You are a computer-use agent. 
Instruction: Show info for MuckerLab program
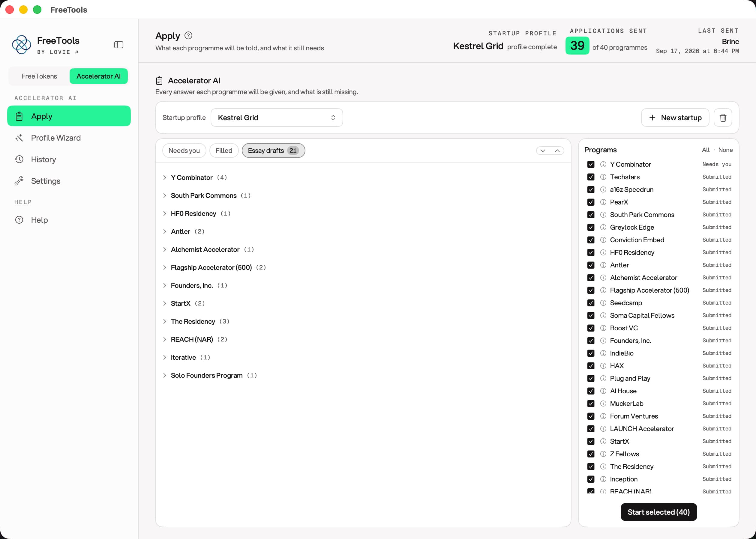603,404
